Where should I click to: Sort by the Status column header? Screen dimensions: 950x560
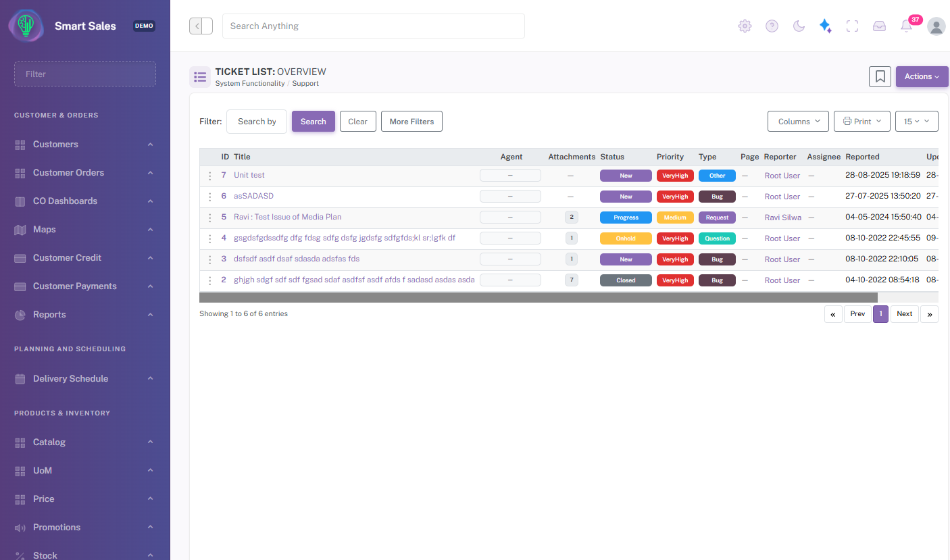[612, 157]
